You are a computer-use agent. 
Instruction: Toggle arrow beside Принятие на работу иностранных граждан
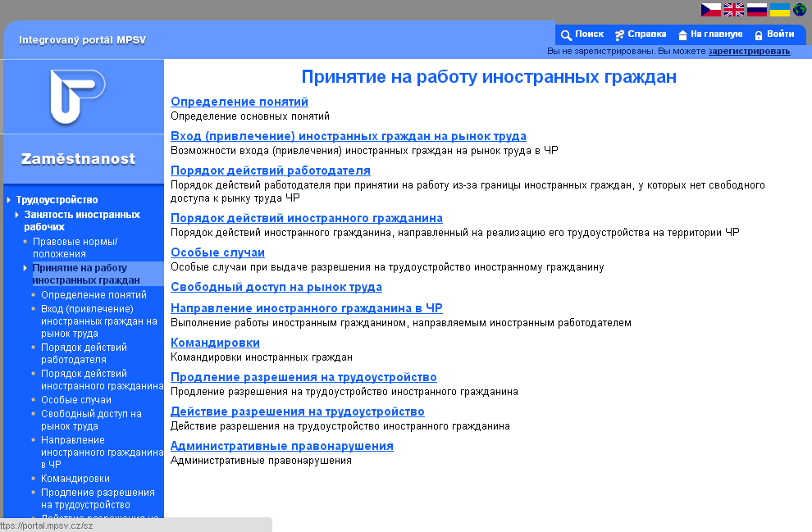point(25,268)
